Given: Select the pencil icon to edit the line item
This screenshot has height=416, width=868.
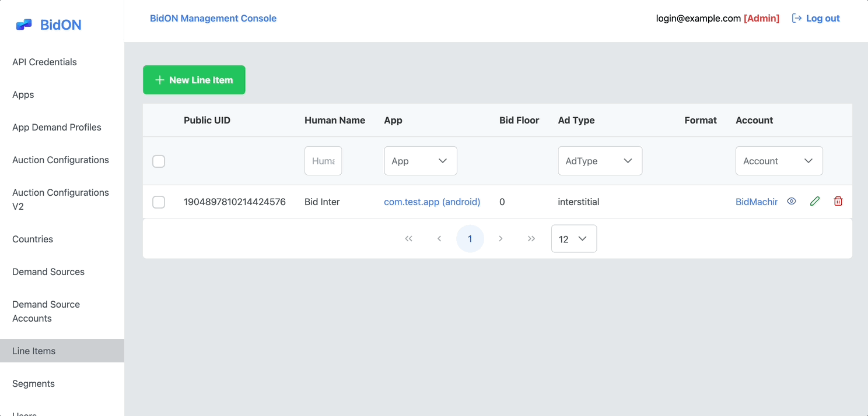Looking at the screenshot, I should tap(815, 201).
